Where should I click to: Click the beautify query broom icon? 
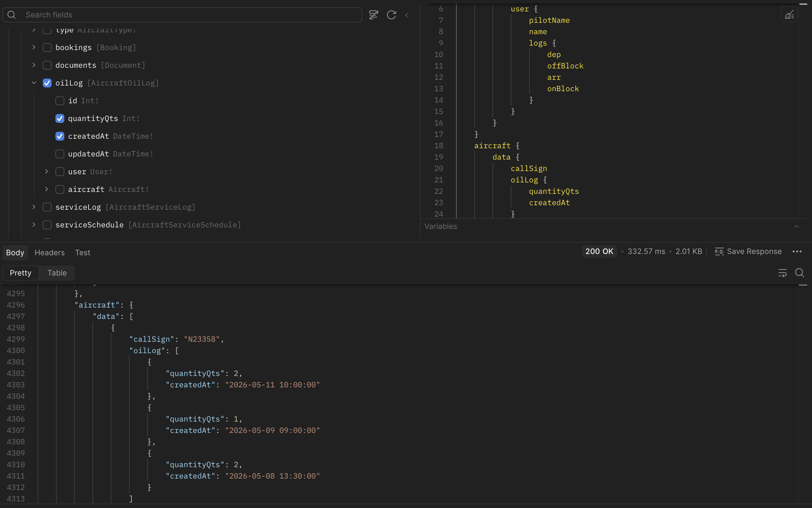pyautogui.click(x=789, y=15)
